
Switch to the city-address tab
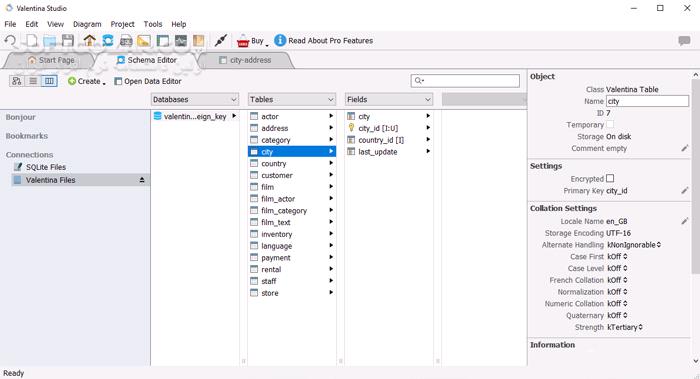tap(246, 60)
